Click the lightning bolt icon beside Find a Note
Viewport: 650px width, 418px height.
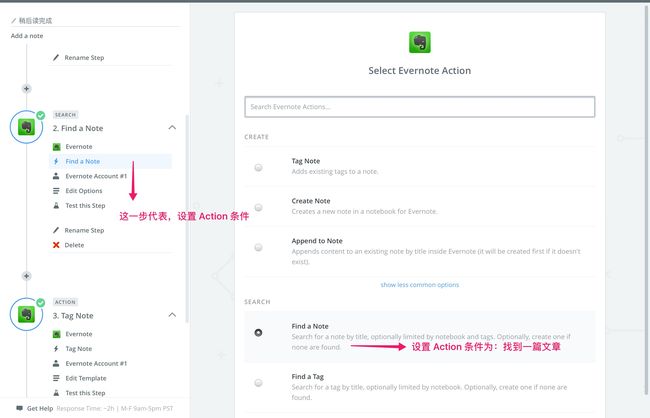[x=56, y=161]
